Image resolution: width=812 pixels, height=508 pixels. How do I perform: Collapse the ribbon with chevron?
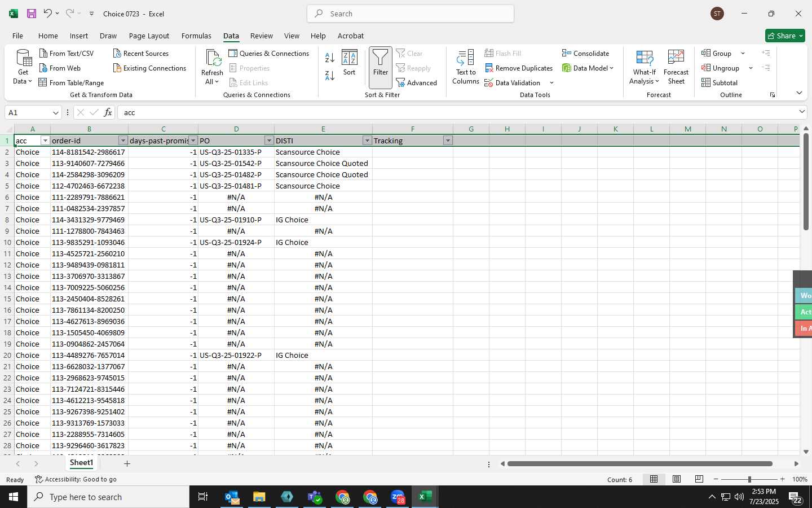click(x=799, y=93)
